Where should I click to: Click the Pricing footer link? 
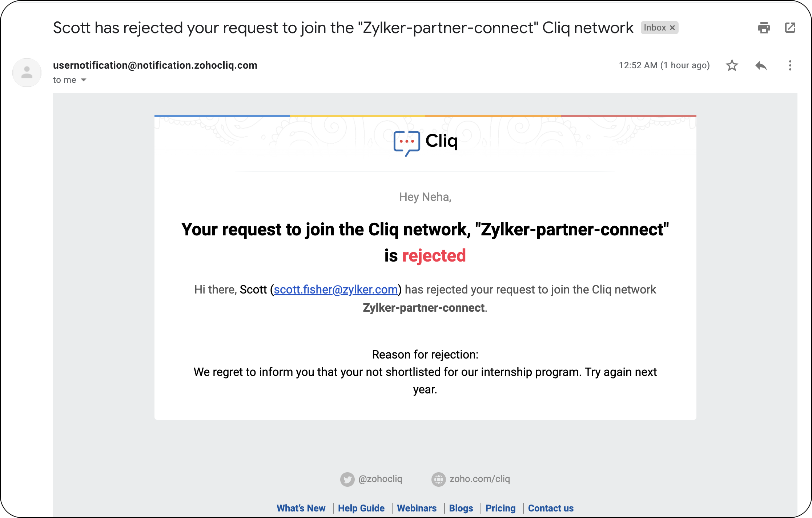(x=500, y=508)
